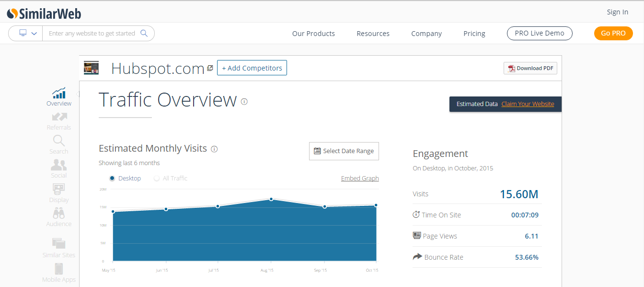Click the Jun '15 data point on graph
644x287 pixels.
tap(166, 209)
